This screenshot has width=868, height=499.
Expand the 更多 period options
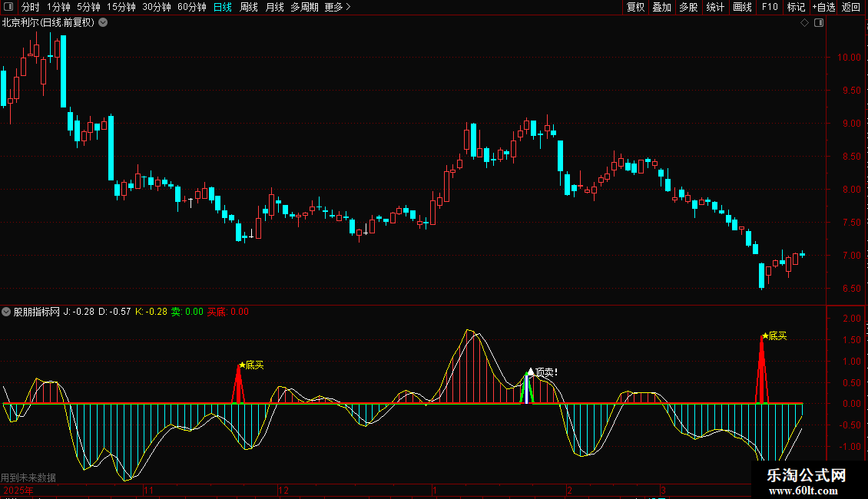click(337, 7)
